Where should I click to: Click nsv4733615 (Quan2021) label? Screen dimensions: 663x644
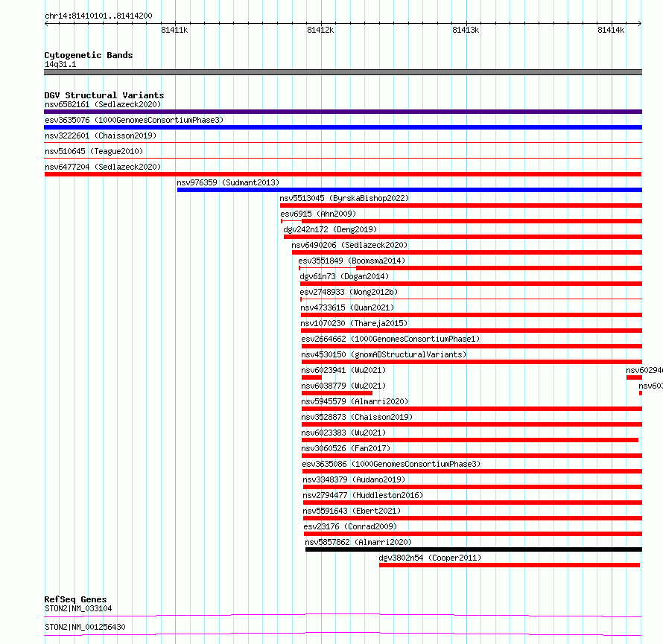click(347, 307)
